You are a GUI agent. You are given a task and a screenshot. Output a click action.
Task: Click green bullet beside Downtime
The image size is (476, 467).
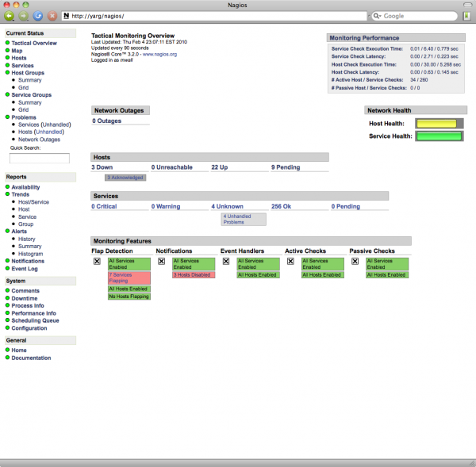pyautogui.click(x=7, y=298)
